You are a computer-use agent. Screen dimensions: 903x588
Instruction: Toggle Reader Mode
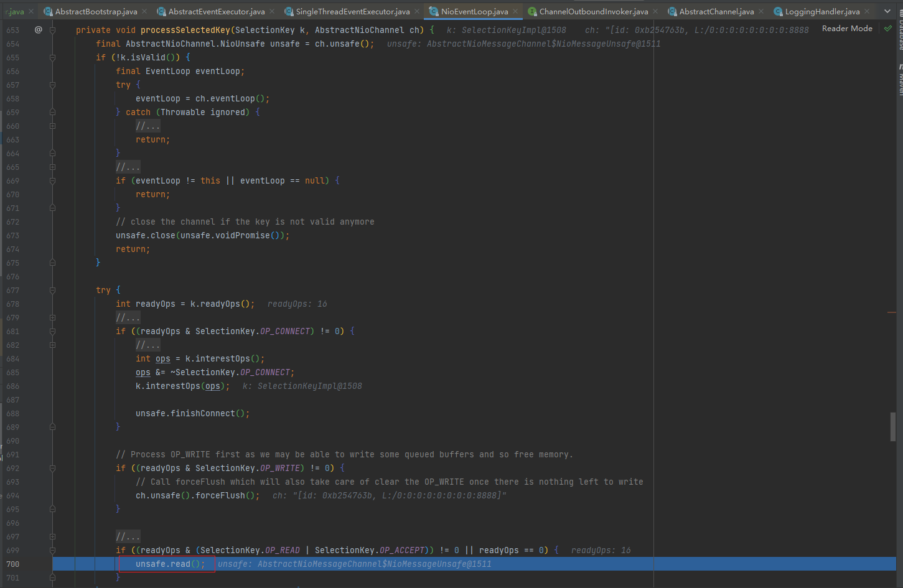(x=847, y=29)
